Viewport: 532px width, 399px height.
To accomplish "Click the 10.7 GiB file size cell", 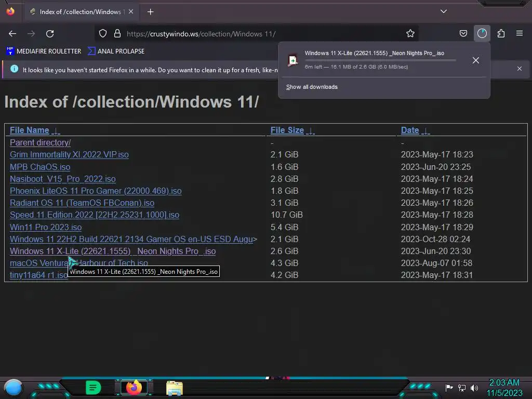I will pyautogui.click(x=287, y=215).
